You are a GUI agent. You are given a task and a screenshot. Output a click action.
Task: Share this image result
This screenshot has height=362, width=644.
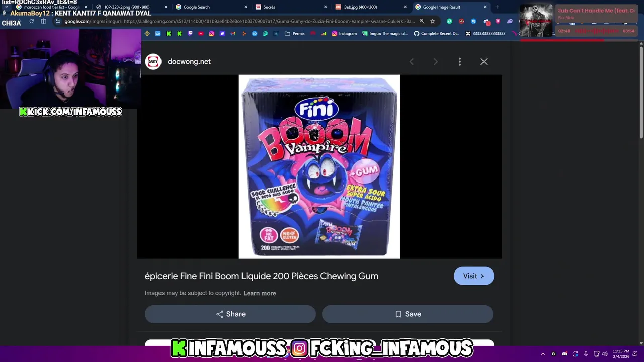[x=230, y=314]
